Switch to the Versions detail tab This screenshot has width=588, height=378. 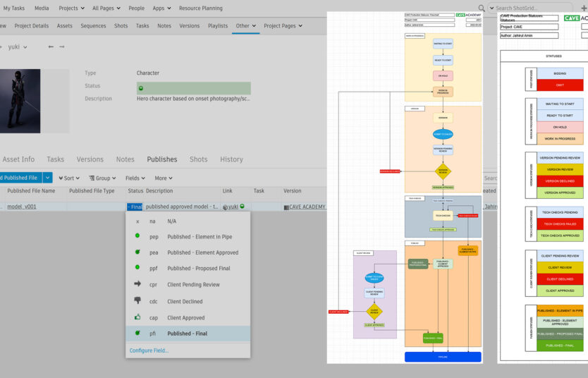(90, 159)
